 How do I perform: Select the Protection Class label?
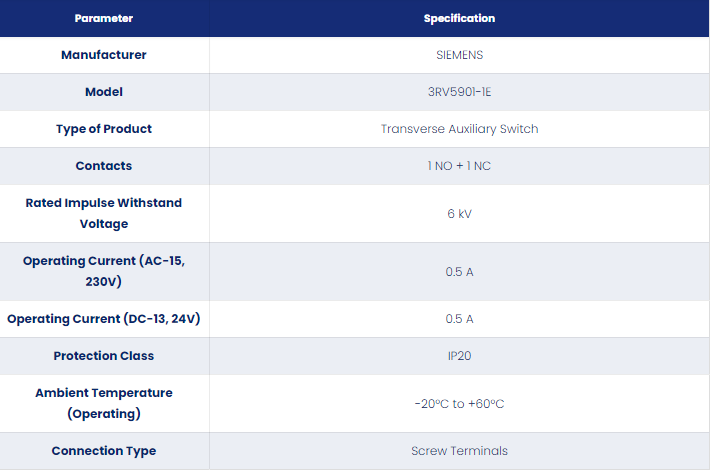pos(104,356)
